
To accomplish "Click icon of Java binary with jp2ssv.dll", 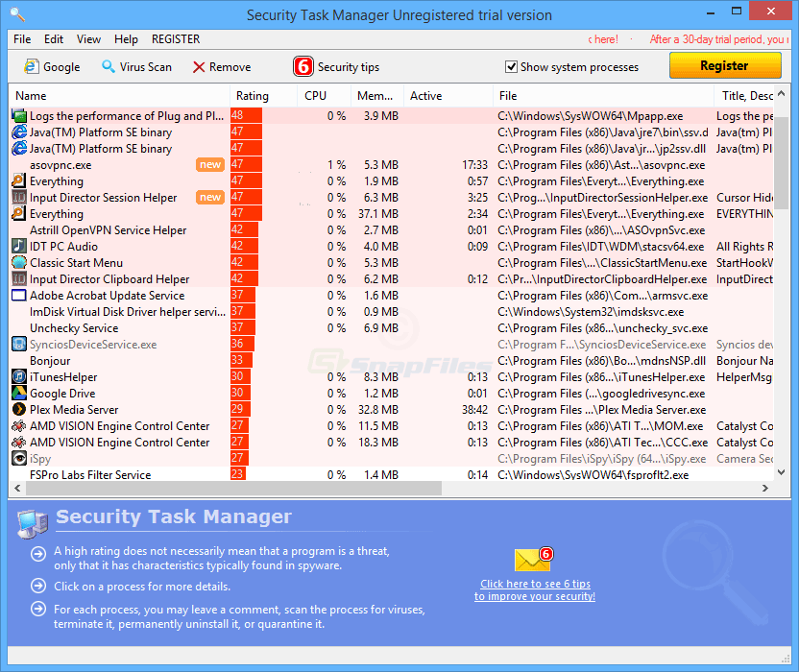I will pyautogui.click(x=19, y=148).
